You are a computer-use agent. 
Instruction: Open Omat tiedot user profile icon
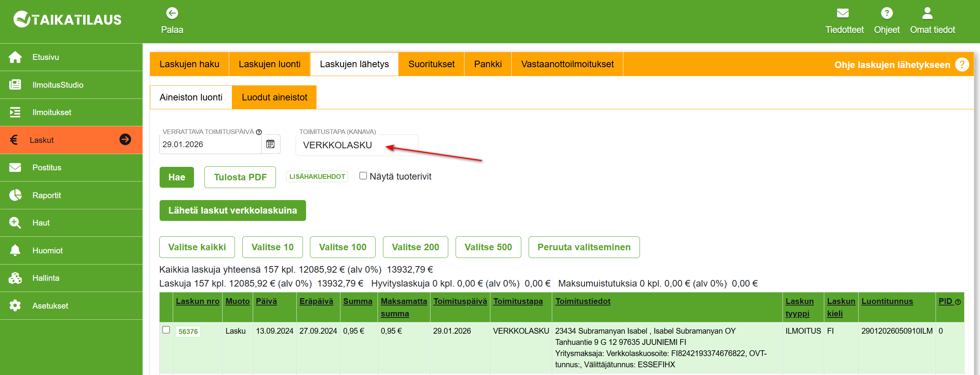pyautogui.click(x=927, y=14)
